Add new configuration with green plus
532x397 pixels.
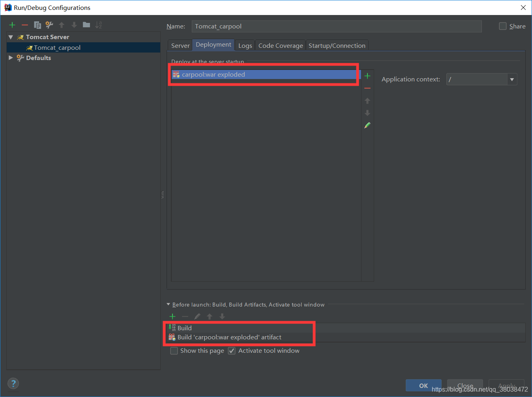(12, 25)
